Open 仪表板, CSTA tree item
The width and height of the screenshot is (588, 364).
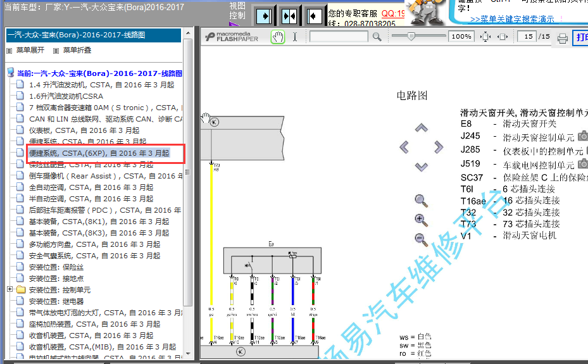(84, 130)
